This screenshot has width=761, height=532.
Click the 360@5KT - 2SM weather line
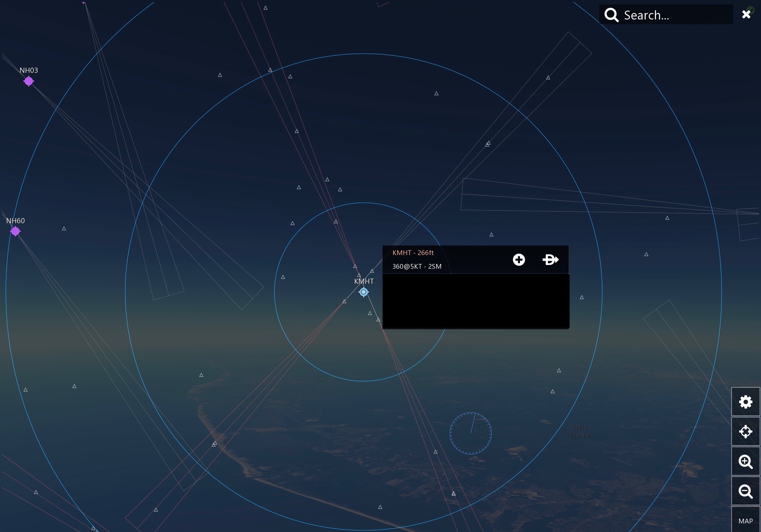pos(417,266)
